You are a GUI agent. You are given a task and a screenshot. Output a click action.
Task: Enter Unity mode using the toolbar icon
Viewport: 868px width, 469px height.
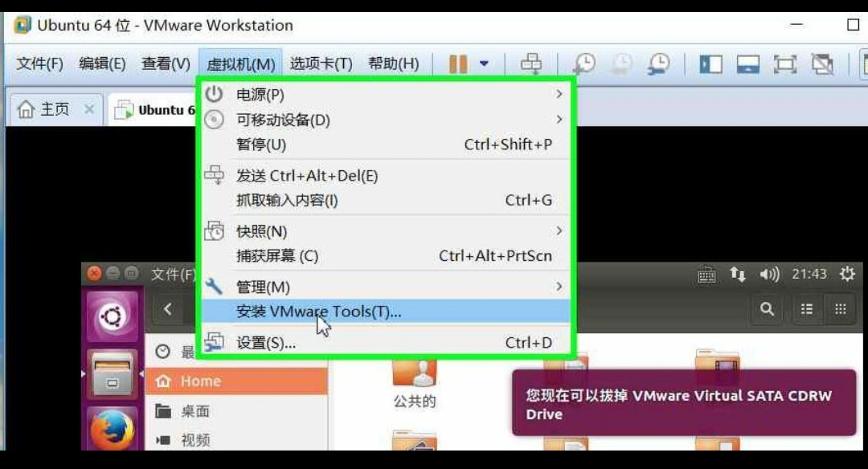click(822, 62)
